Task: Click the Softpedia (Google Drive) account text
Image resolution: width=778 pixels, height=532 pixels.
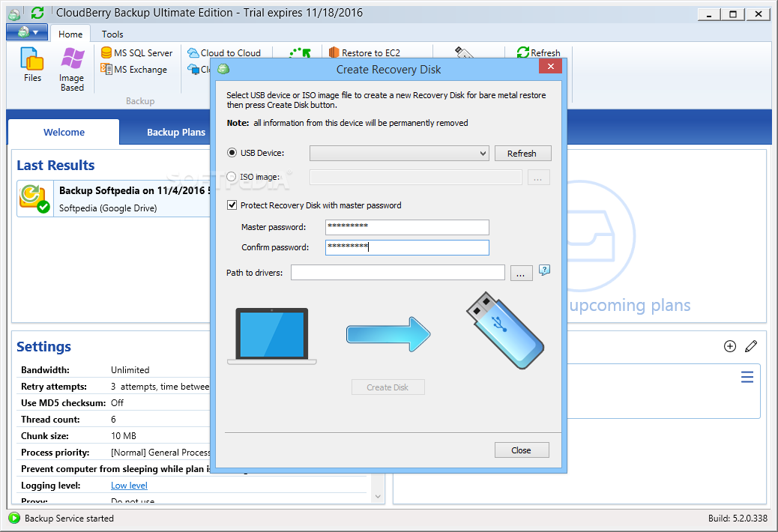Action: [108, 208]
